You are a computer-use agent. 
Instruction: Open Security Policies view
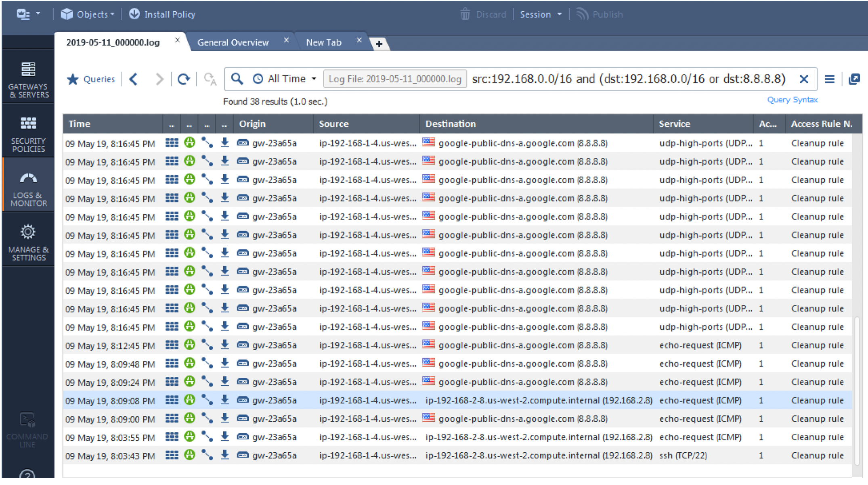(28, 134)
